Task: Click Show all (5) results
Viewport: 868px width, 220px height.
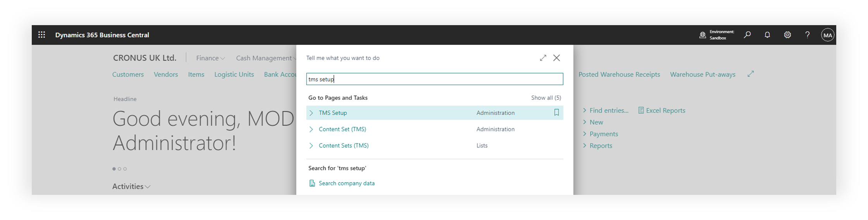Action: 546,98
